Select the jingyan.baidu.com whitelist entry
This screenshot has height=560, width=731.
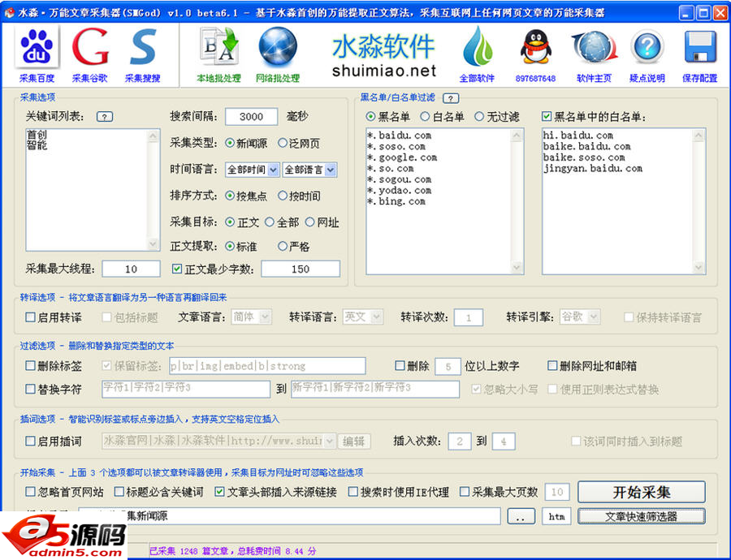coord(593,169)
